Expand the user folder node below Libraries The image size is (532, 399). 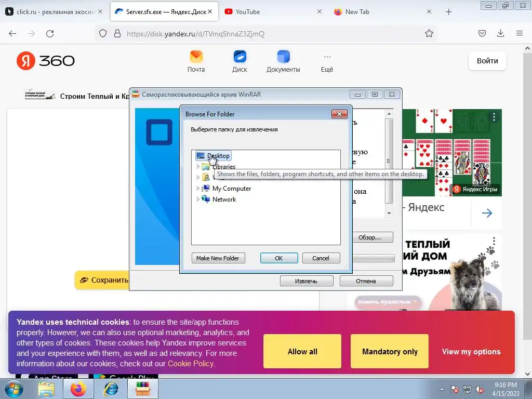198,178
